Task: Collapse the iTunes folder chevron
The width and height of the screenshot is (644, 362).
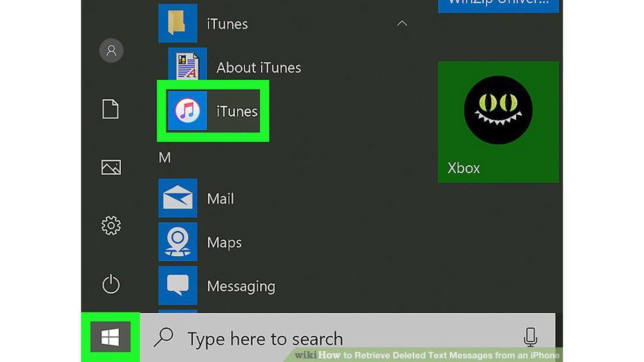Action: tap(401, 24)
